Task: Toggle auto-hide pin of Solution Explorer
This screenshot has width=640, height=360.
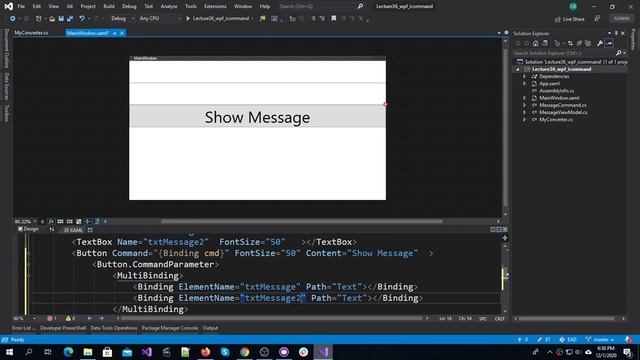Action: tap(616, 33)
